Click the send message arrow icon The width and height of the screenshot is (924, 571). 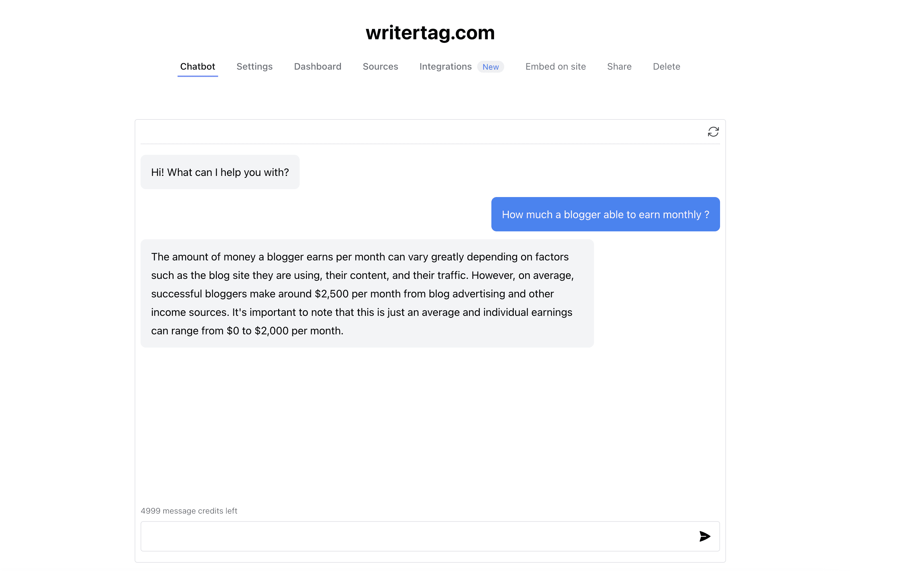point(705,536)
